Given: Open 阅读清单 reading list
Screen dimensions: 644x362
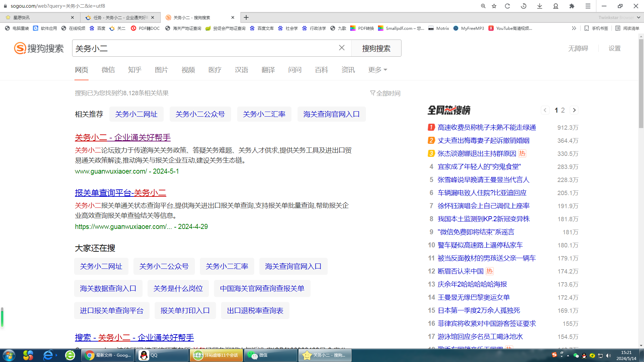Looking at the screenshot, I should 627,28.
